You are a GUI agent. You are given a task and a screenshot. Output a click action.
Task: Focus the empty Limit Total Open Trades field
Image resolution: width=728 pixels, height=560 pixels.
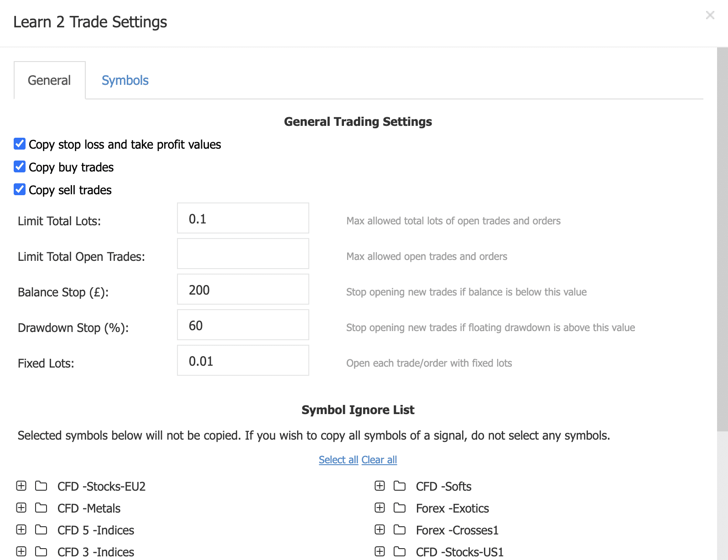tap(243, 254)
